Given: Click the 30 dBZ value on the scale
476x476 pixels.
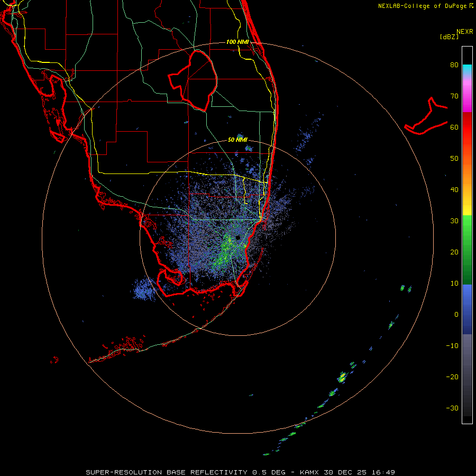Looking at the screenshot, I should (x=454, y=221).
